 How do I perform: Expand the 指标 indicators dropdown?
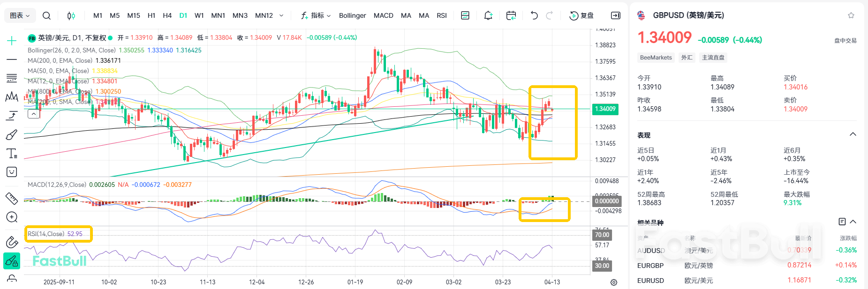click(x=316, y=15)
